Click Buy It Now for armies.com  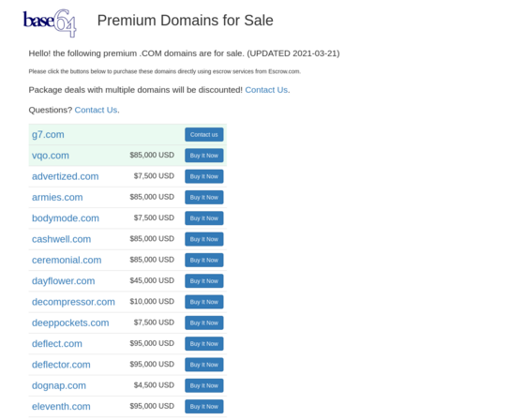tap(204, 197)
